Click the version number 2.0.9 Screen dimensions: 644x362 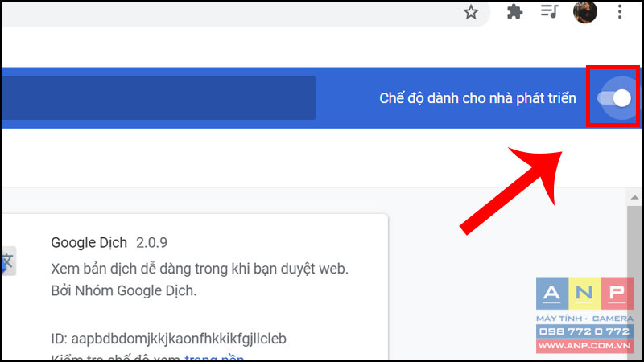tap(151, 243)
